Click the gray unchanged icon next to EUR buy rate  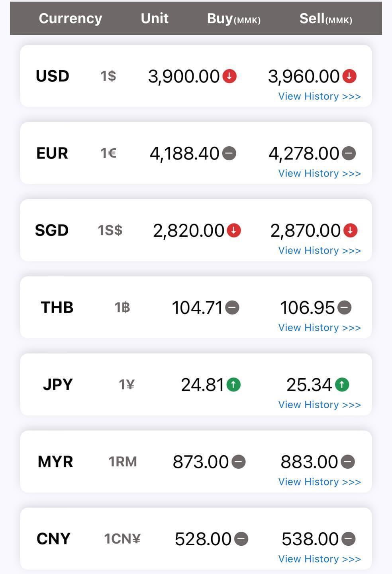(229, 153)
